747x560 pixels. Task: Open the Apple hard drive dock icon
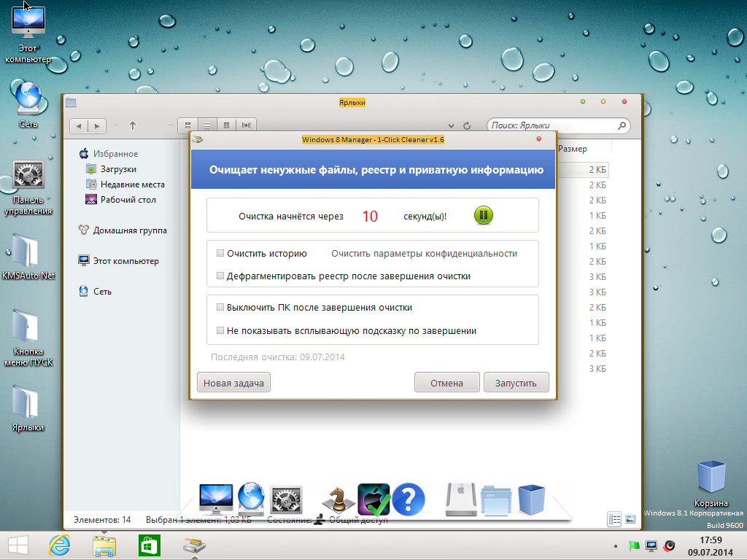click(461, 499)
